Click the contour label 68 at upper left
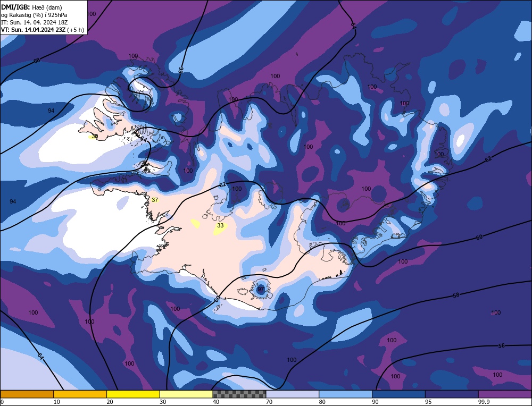Screen dimensions: 532x406 pos(37,61)
